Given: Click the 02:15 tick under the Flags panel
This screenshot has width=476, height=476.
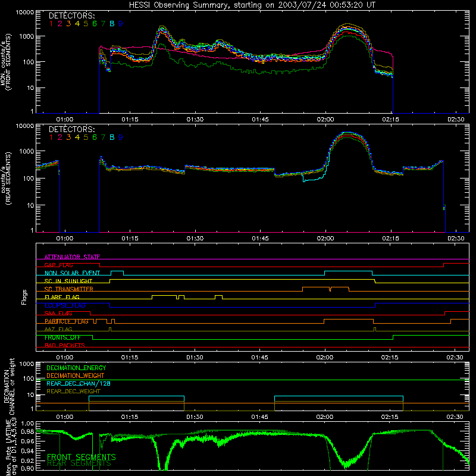Looking at the screenshot, I should 390,358.
